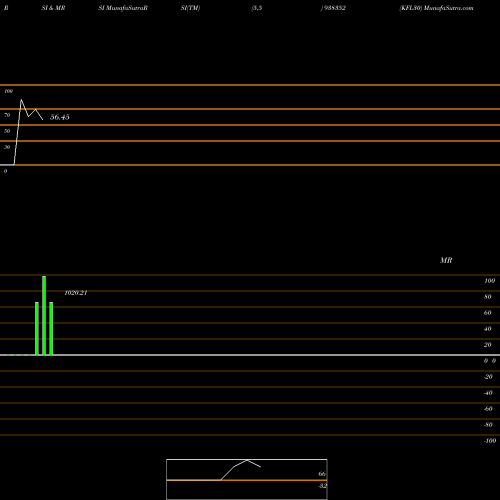Click the 'SI(TM)' header text
Viewport: 500px width, 500px height.
click(190, 8)
